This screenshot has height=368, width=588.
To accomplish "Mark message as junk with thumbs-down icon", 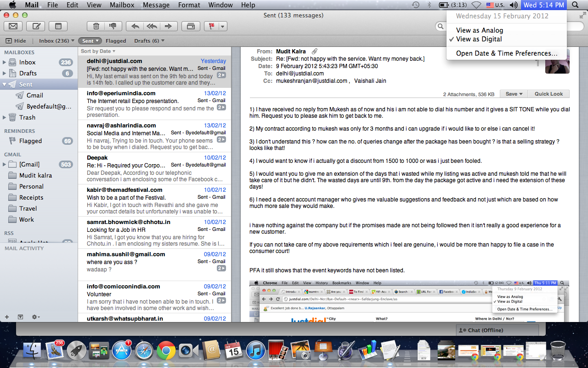I will 113,26.
